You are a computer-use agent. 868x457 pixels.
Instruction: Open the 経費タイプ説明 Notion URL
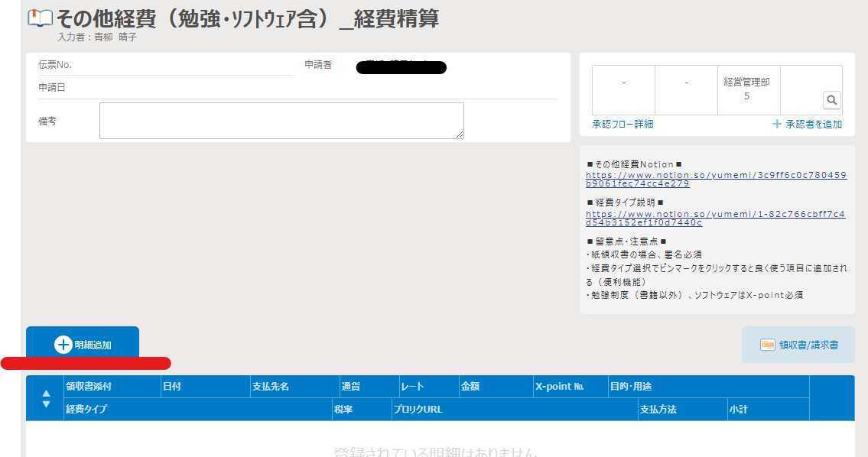point(716,218)
